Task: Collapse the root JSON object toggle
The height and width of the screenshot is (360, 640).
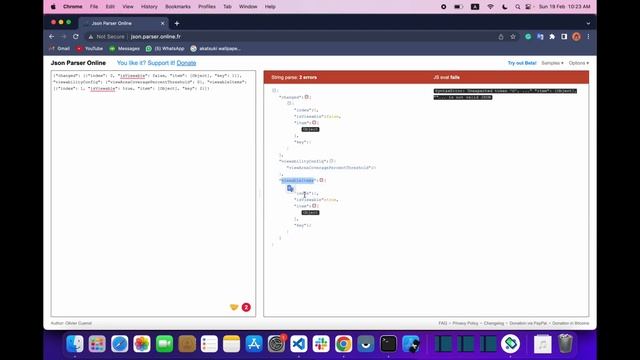Action: 274,91
